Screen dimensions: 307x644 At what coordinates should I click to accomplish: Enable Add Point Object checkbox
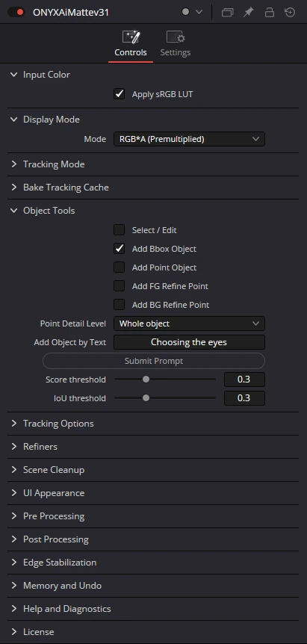(119, 267)
